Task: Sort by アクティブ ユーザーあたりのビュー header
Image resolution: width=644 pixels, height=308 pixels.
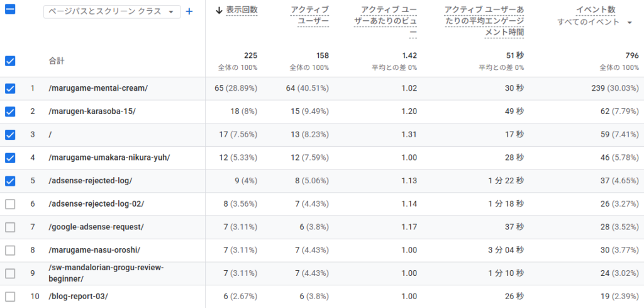Action: coord(386,21)
